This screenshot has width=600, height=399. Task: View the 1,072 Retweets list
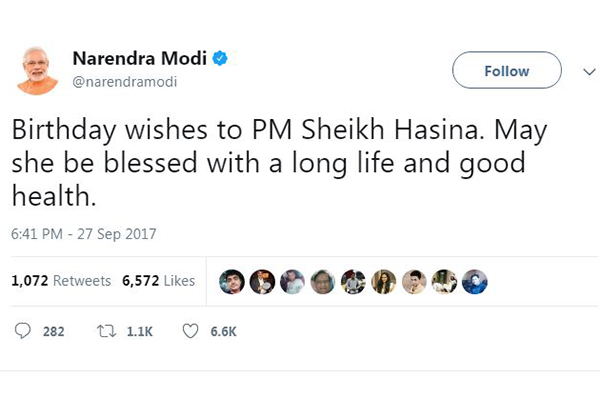point(61,281)
